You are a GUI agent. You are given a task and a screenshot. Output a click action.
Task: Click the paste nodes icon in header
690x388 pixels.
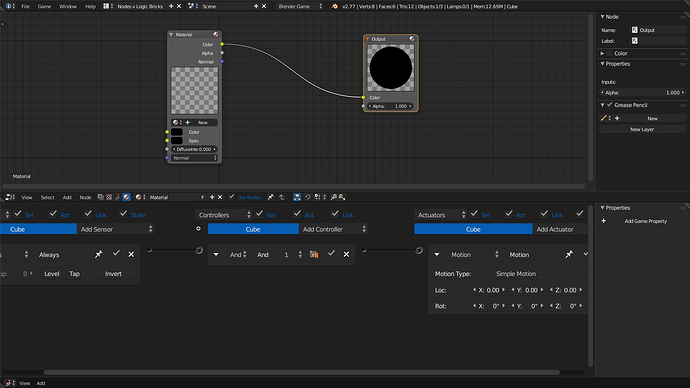click(341, 197)
